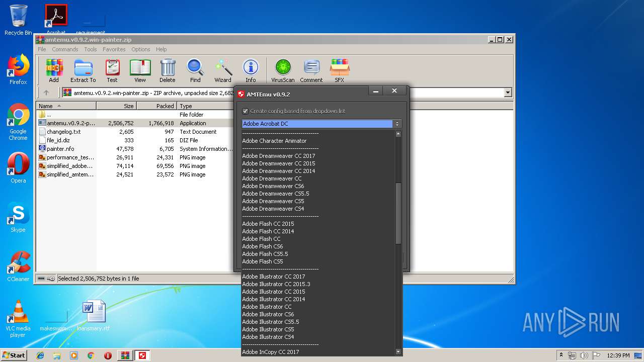Click WinRAR taskbar button
The image size is (644, 362).
pos(125,355)
